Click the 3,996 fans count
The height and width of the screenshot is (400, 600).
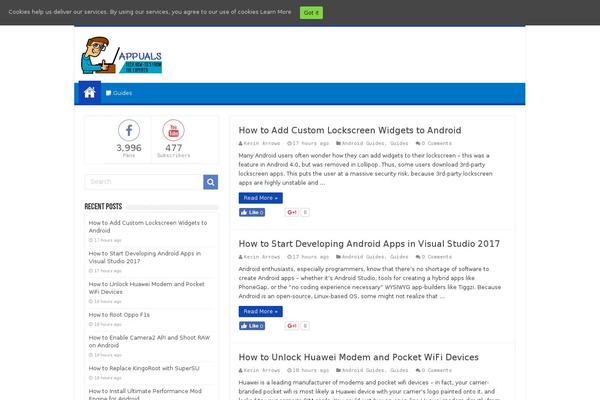(x=129, y=148)
